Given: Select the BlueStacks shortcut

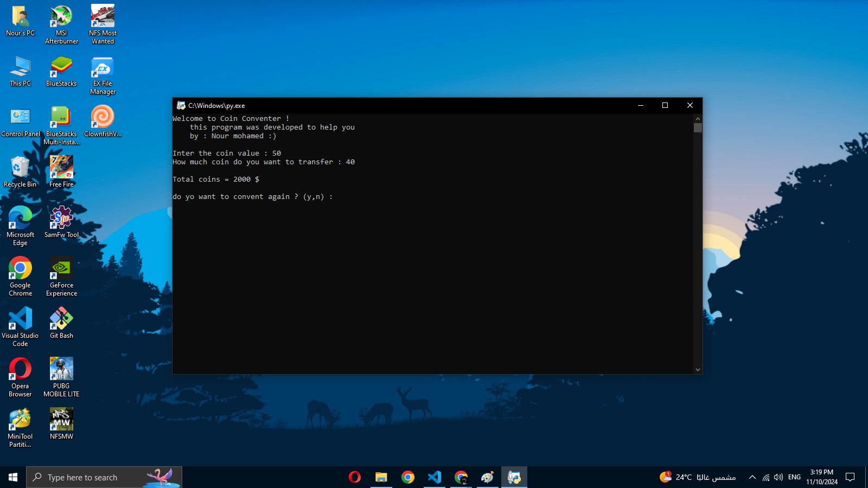Looking at the screenshot, I should pos(61,72).
